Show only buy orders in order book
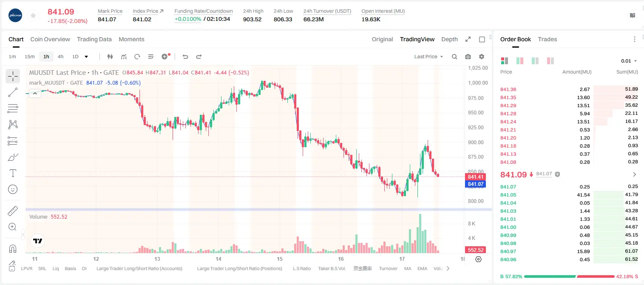Screen dimensions: 644x285 [x=535, y=61]
